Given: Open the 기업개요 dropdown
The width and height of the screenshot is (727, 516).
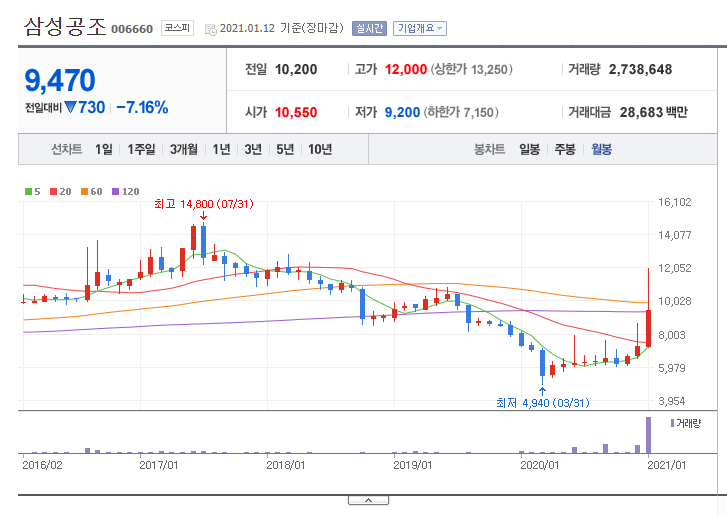Looking at the screenshot, I should tap(420, 28).
